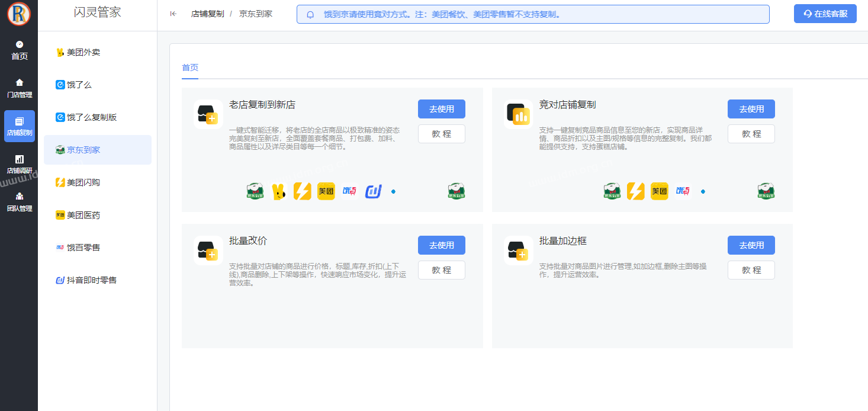Switch to the 首页 tab

pos(190,68)
